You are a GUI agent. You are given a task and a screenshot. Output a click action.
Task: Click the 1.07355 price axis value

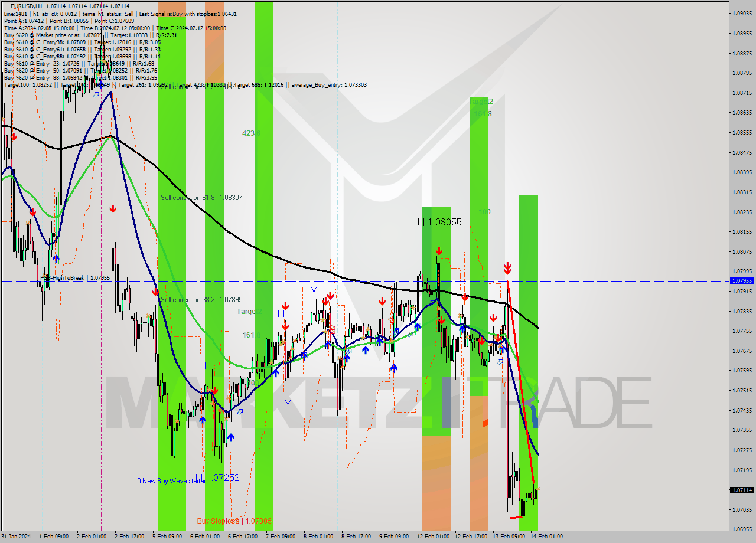742,430
